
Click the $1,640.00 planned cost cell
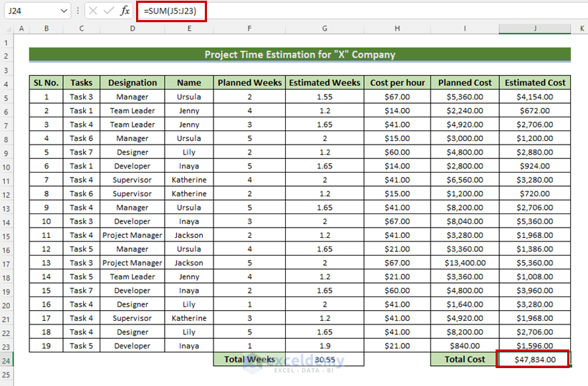(x=465, y=304)
